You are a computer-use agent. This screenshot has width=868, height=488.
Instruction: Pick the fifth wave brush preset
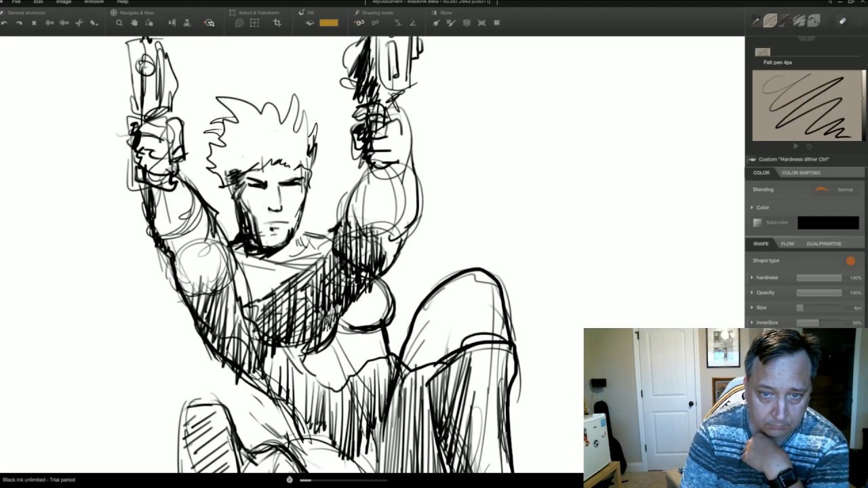click(x=814, y=21)
